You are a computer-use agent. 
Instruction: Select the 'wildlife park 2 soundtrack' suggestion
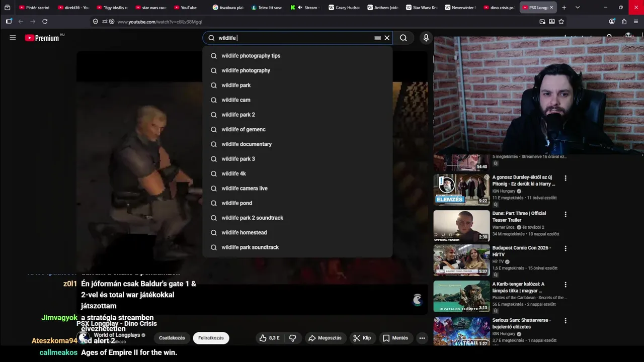(297, 218)
